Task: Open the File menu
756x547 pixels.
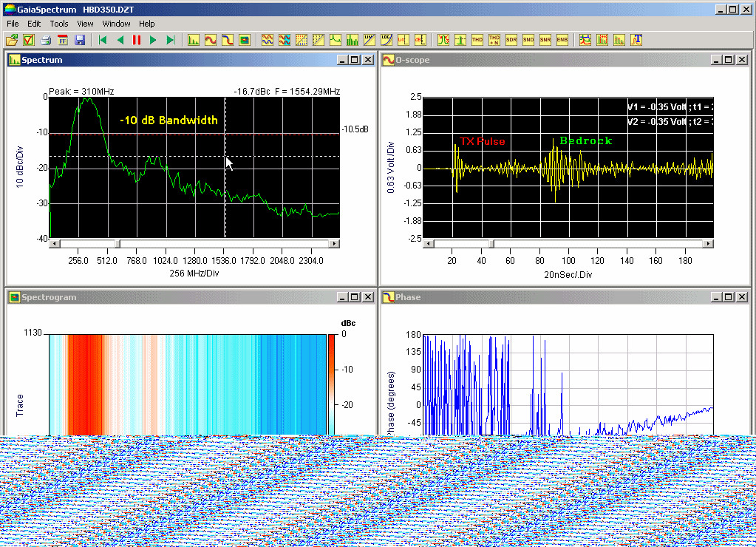Action: pos(13,24)
